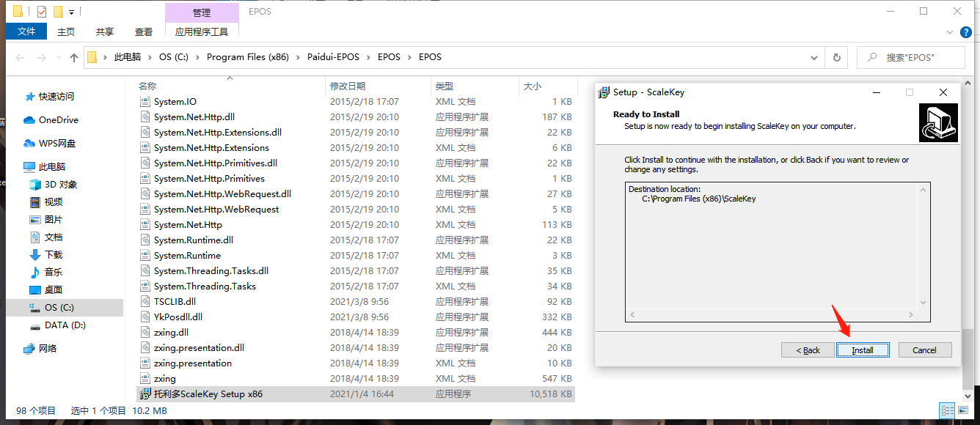Open Quick Access Toolbar customize dropdown
This screenshot has width=980, height=425.
coord(71,12)
